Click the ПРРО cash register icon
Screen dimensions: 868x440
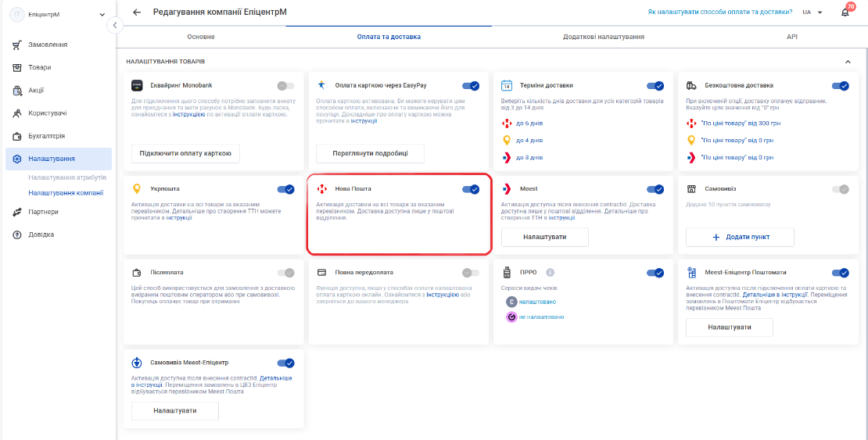(506, 272)
